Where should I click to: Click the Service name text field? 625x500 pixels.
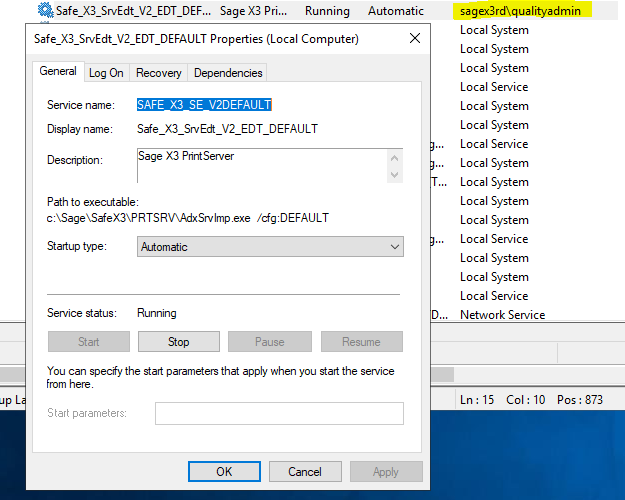[x=205, y=105]
